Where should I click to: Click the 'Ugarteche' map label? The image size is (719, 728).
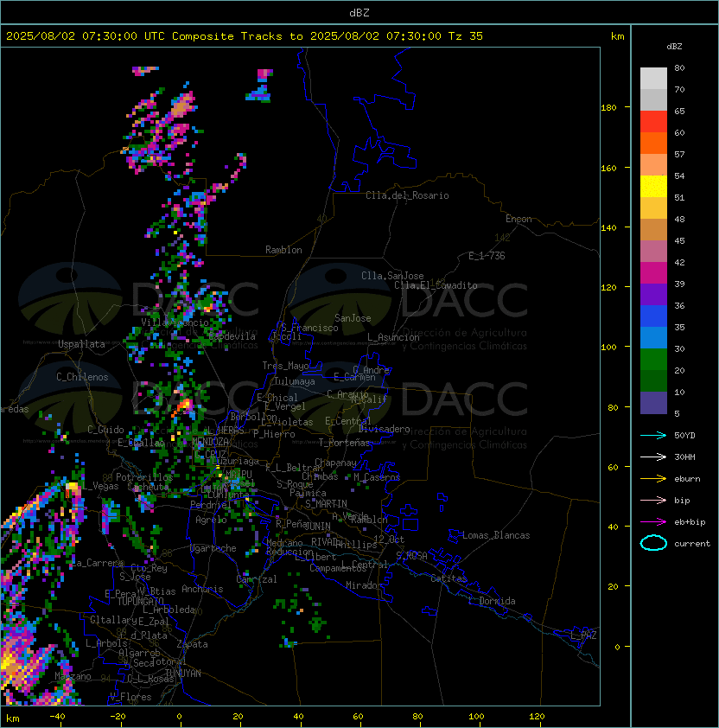213,548
